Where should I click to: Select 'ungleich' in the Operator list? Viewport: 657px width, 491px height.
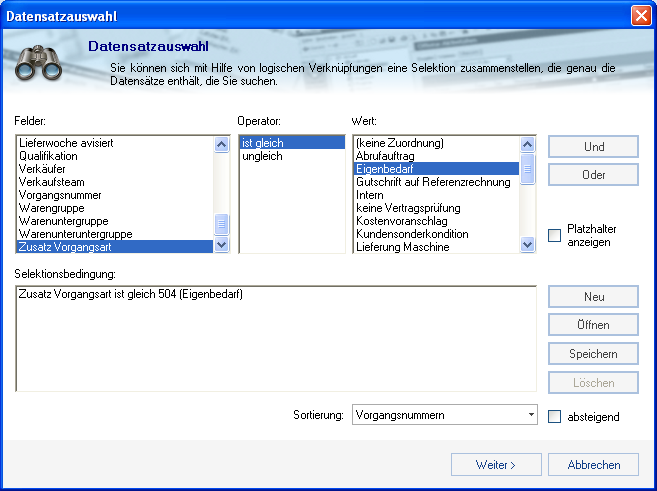pos(262,156)
